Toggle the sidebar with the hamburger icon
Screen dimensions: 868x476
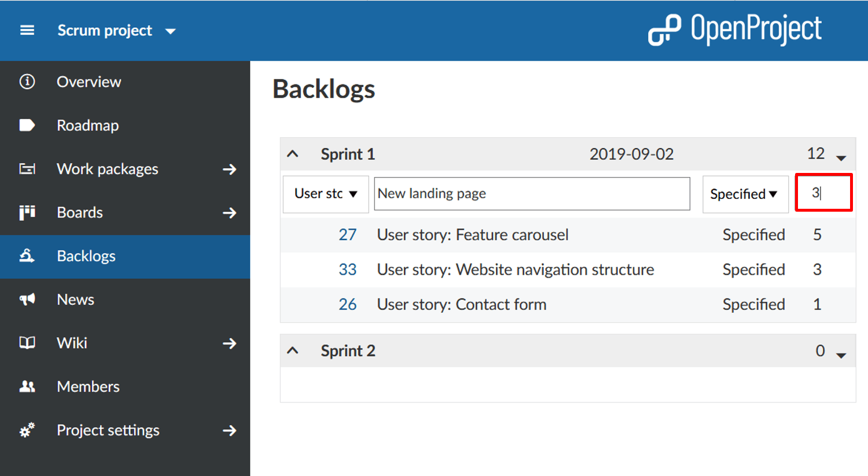point(27,30)
